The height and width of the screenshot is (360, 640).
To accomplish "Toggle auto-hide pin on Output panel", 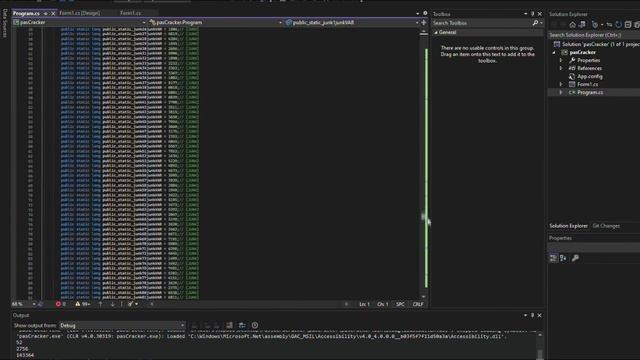I will 532,316.
